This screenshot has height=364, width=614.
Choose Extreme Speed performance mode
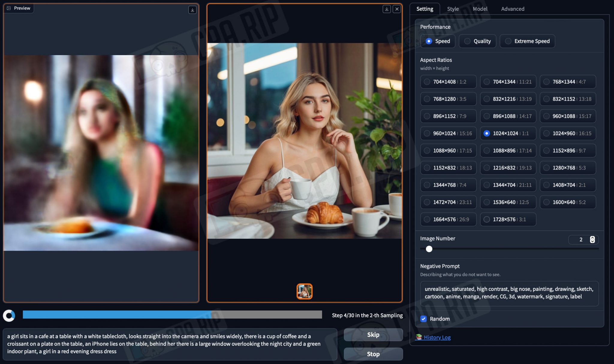(527, 41)
